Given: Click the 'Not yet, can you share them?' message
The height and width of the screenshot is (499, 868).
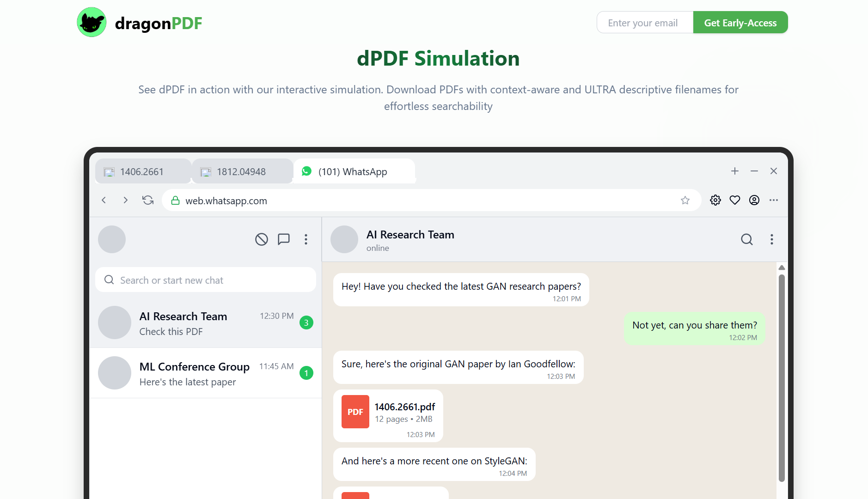Looking at the screenshot, I should pos(695,329).
